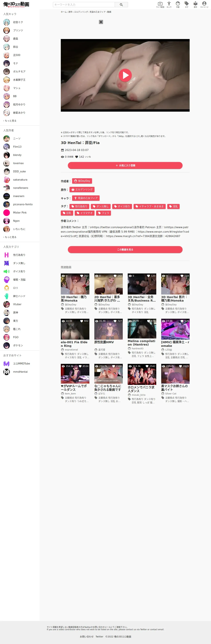
Task: Click エルデンリング in the breadcrumb
Action: tap(81, 12)
